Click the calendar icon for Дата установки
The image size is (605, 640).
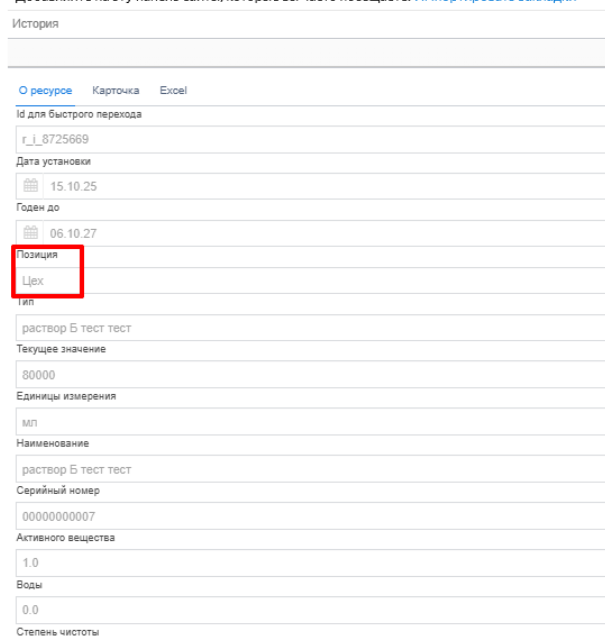[x=30, y=186]
